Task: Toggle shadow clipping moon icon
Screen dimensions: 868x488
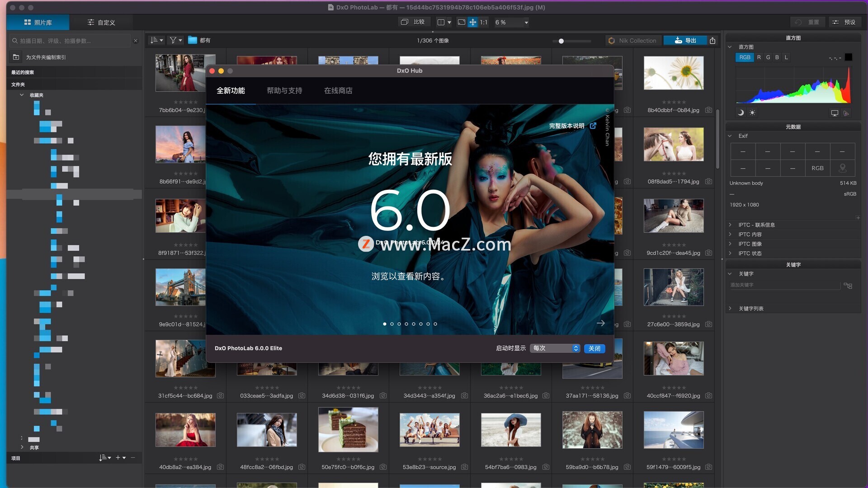Action: 741,113
